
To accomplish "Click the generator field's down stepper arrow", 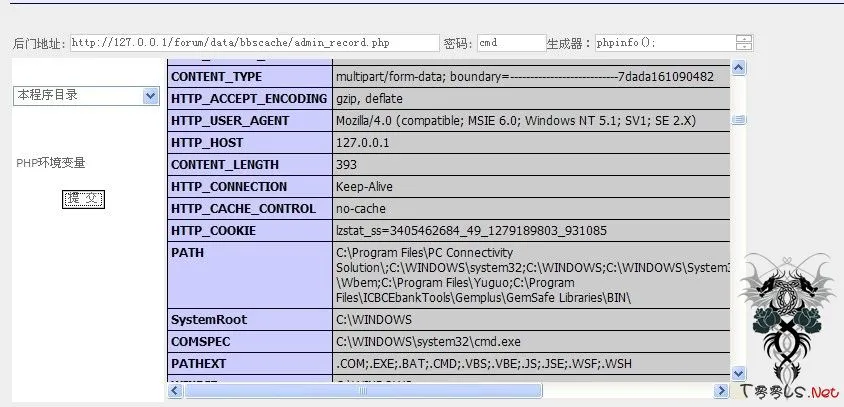I will point(744,47).
